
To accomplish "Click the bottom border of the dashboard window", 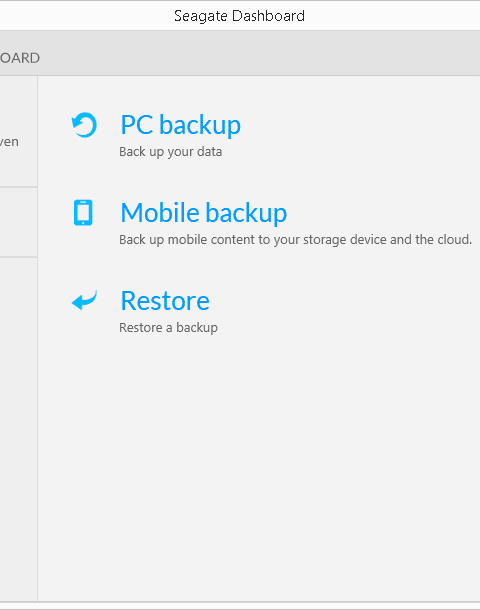I will pos(240,602).
